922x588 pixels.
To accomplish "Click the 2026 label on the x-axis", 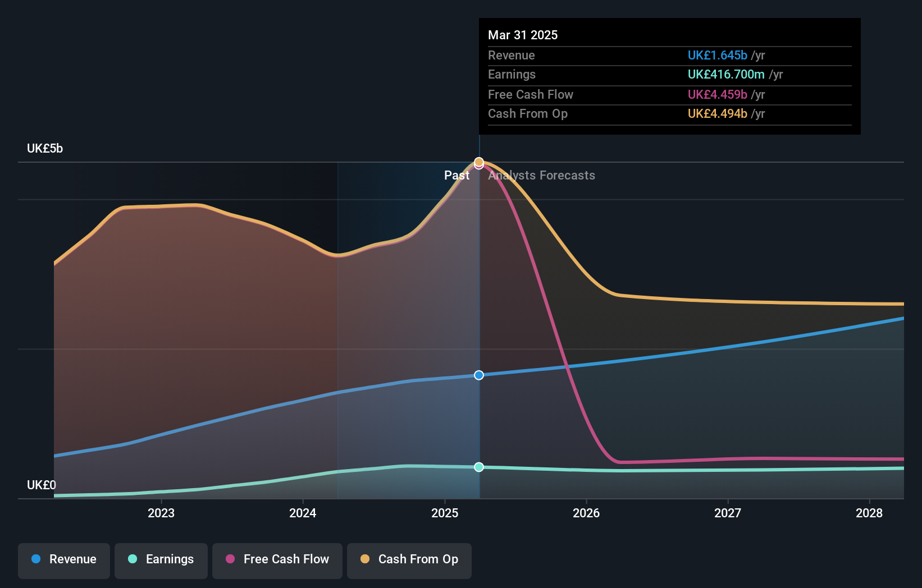I will (586, 512).
